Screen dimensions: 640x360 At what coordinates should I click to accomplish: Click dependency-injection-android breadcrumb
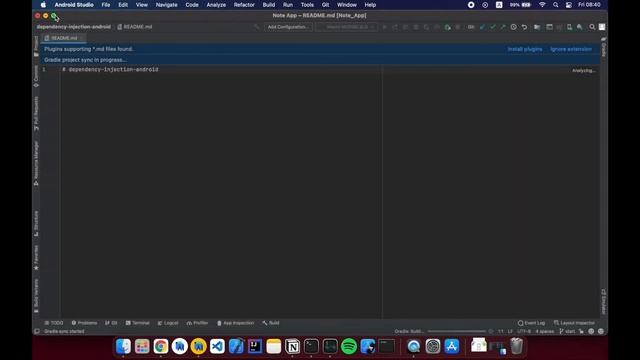point(73,27)
